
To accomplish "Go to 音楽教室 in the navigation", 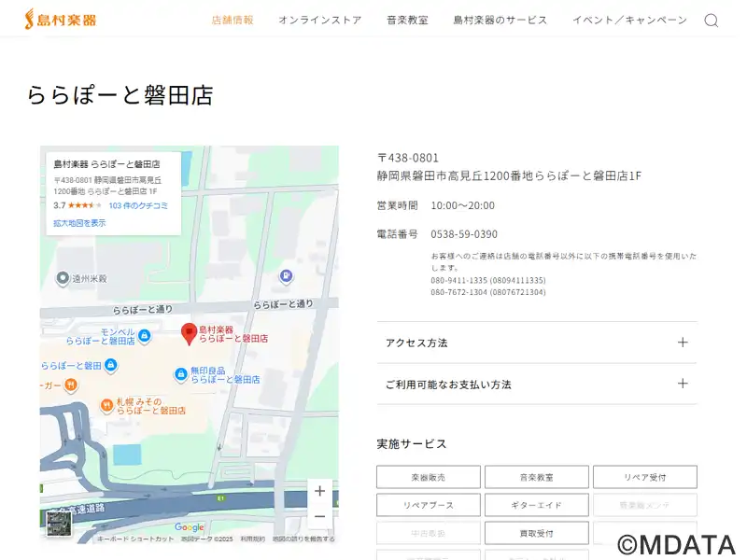I will pos(407,20).
